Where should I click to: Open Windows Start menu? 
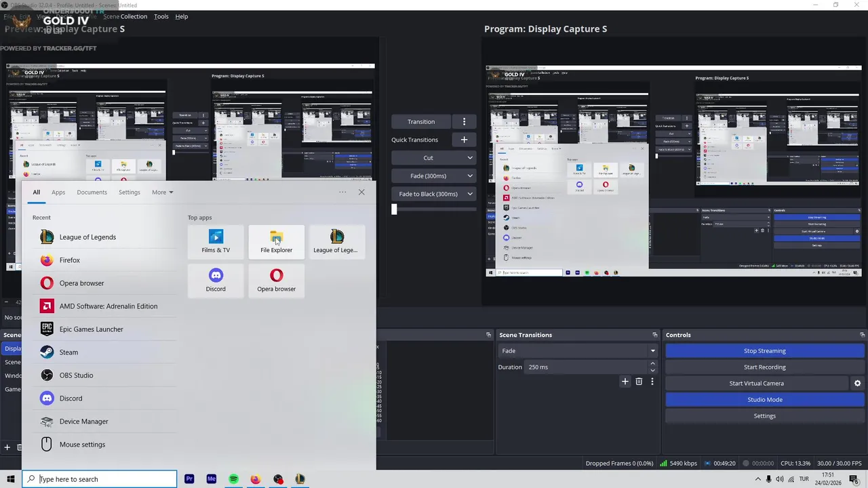pos(11,479)
